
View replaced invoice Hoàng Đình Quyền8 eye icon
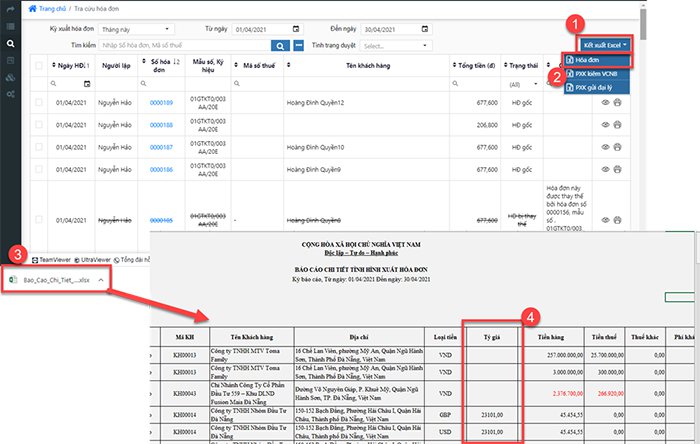[605, 220]
